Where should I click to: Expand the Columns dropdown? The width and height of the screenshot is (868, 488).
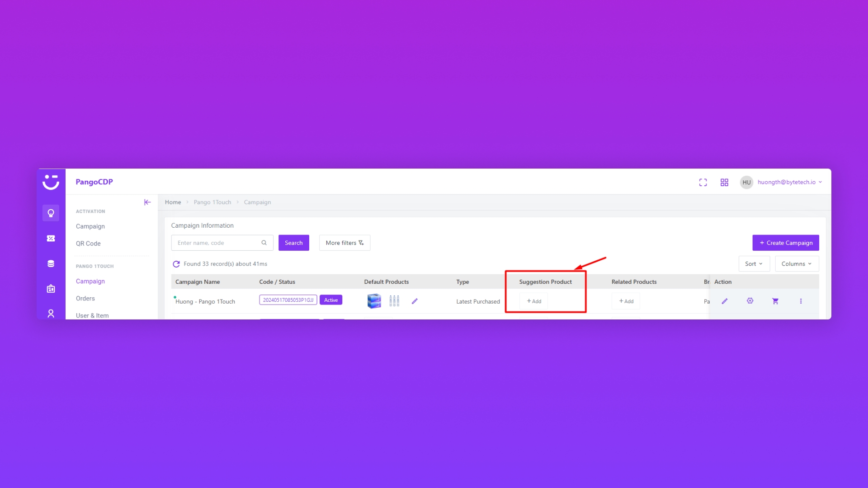797,264
